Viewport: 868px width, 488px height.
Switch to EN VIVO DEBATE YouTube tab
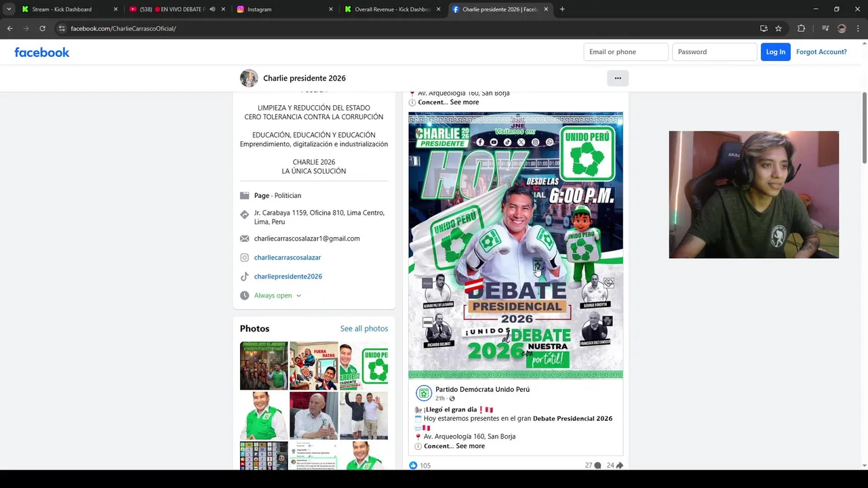(x=176, y=9)
